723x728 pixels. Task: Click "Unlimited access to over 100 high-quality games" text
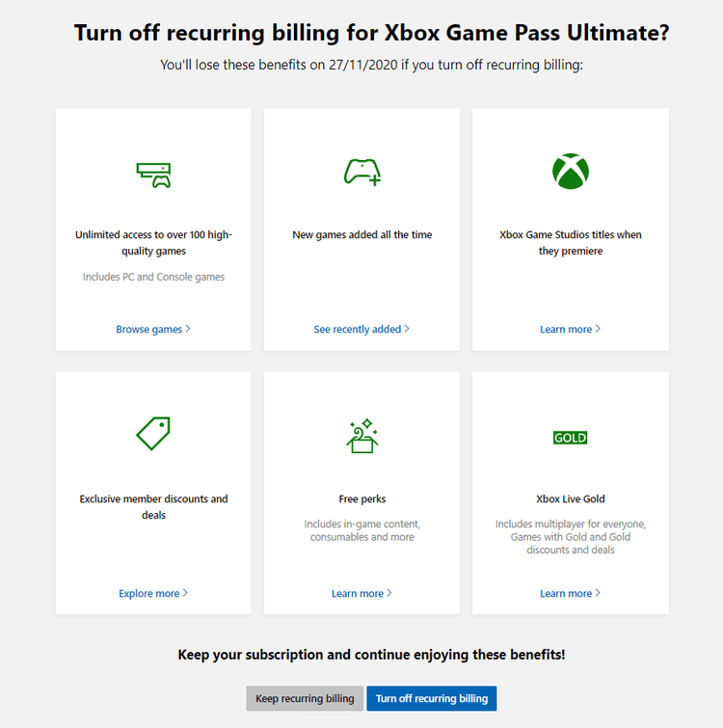[x=153, y=243]
